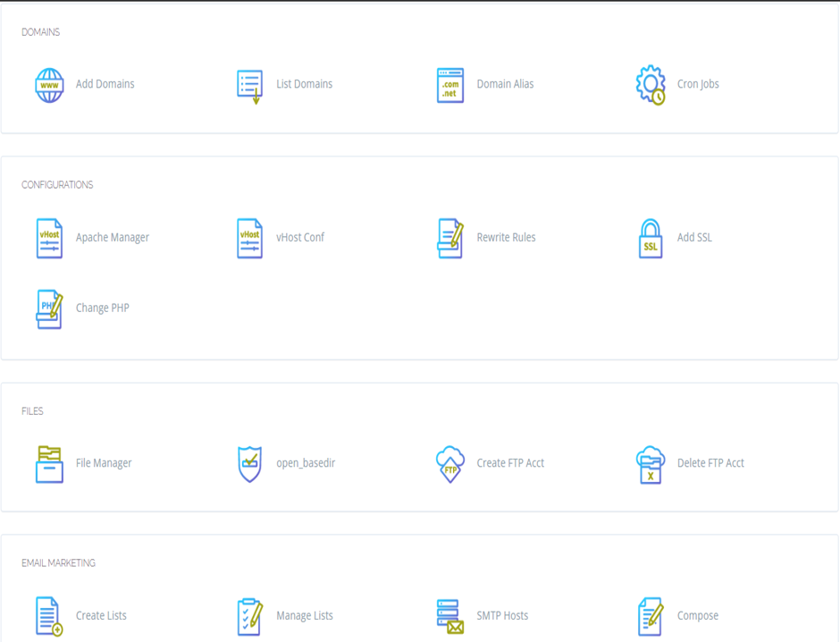Launch Apache Manager

48,236
